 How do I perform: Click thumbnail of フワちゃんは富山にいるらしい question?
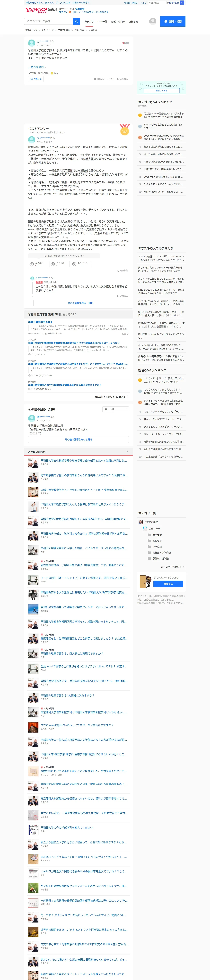point(33,727)
